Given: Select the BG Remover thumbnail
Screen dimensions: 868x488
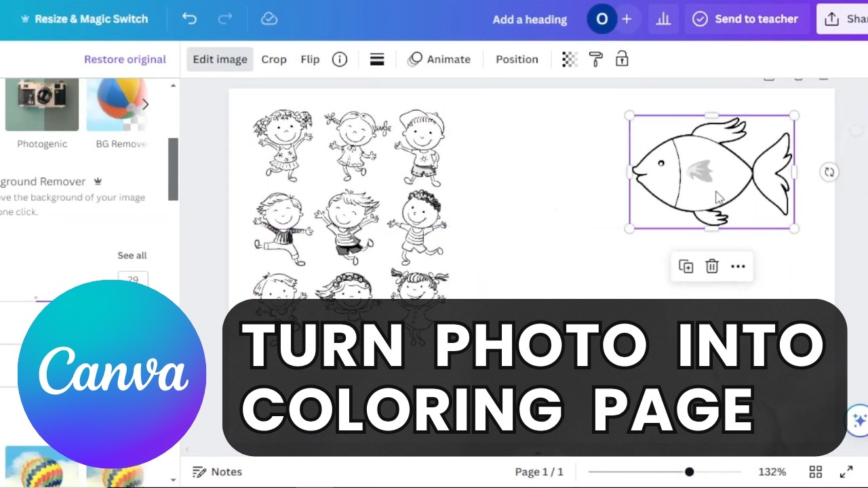Looking at the screenshot, I should tap(121, 105).
